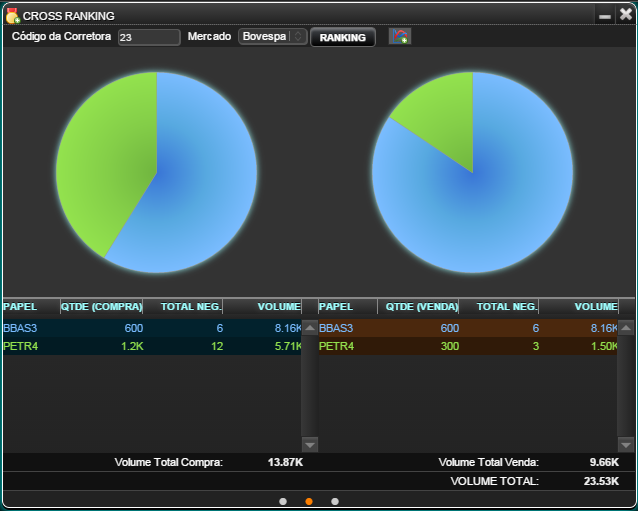
Task: Click Volume Total Compra value 13.87K
Action: [285, 462]
